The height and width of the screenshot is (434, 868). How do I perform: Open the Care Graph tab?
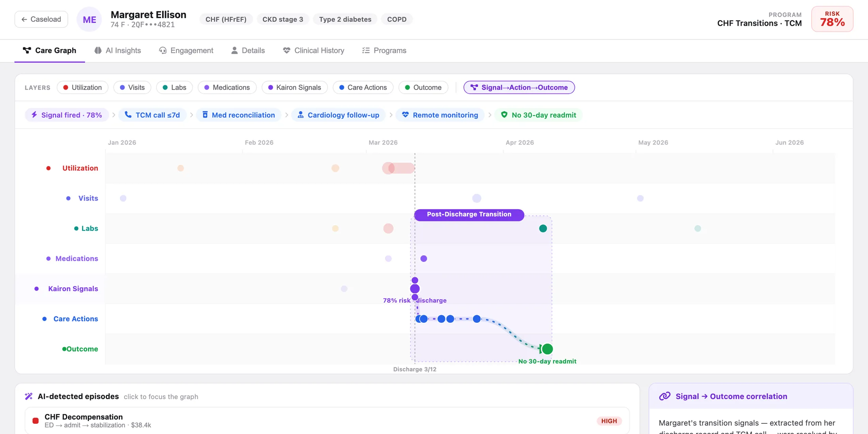pos(50,51)
